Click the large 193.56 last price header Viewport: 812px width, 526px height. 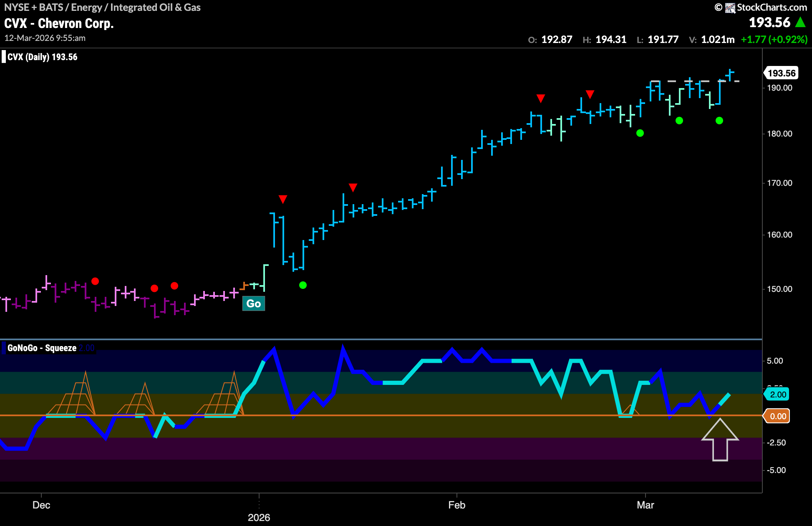769,23
